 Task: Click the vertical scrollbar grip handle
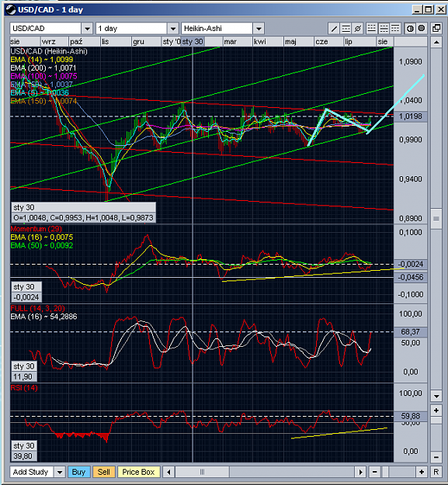click(x=436, y=218)
